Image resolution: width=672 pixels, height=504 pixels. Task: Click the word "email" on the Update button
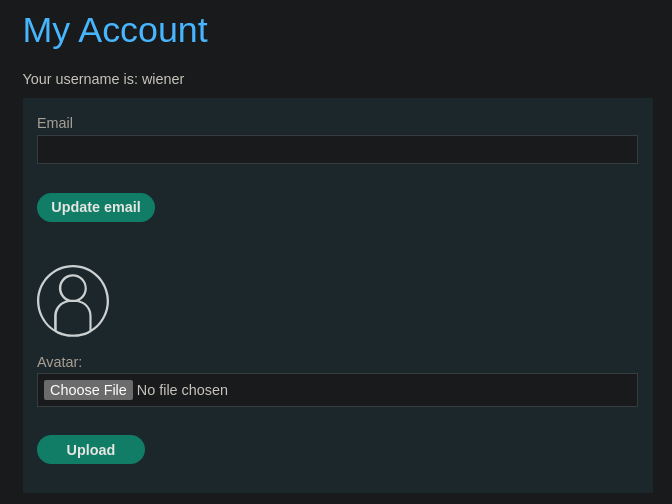(123, 207)
